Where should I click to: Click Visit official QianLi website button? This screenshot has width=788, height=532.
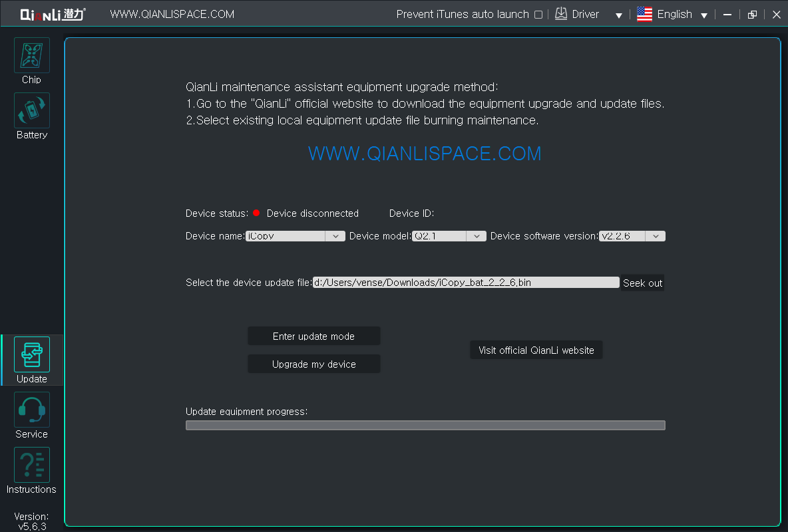click(x=536, y=350)
